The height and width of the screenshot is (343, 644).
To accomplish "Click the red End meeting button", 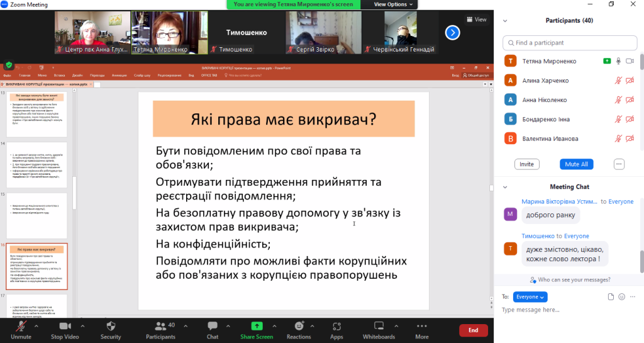I will [473, 330].
